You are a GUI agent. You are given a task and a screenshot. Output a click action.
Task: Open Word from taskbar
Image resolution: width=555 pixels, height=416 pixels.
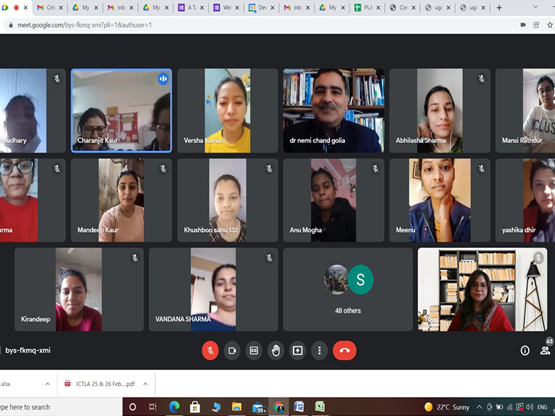coord(299,407)
